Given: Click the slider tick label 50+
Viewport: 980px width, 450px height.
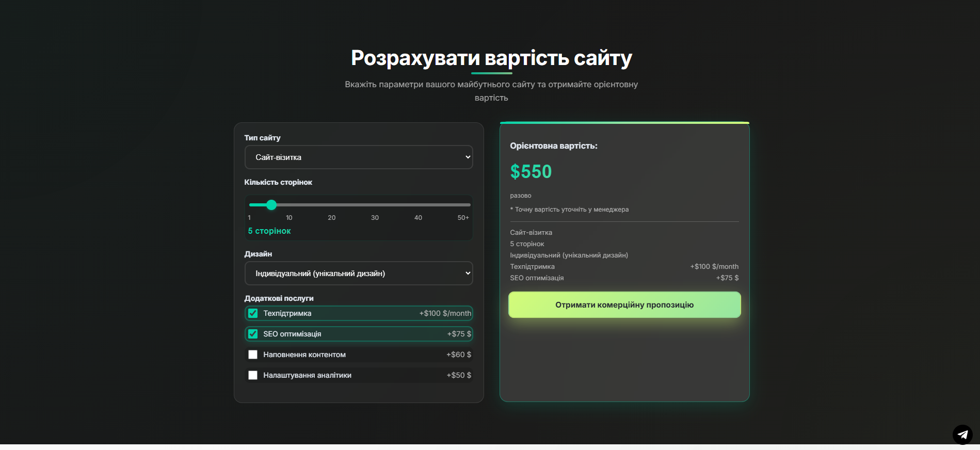Looking at the screenshot, I should tap(463, 218).
